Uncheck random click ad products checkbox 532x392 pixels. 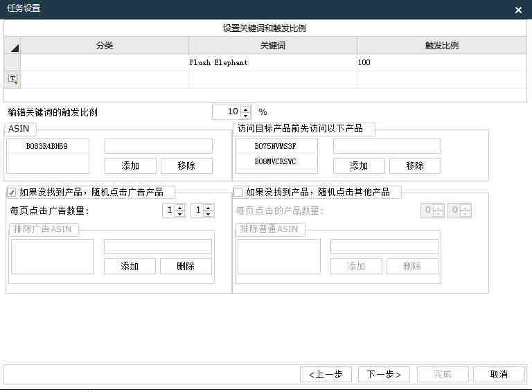point(11,193)
